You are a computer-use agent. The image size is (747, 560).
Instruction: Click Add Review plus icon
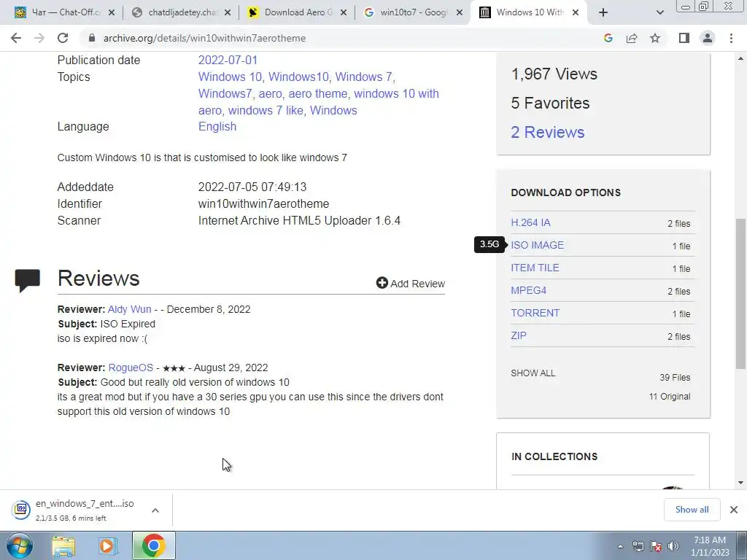(382, 283)
